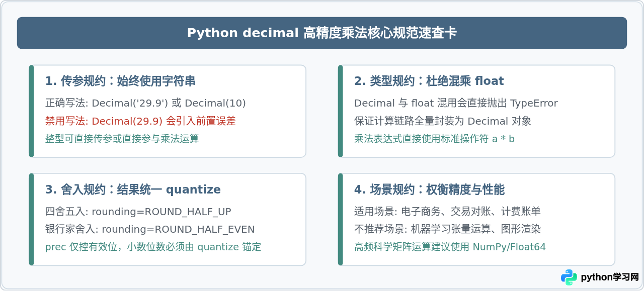Click line '四舍五入: rounding=ROUND_HALF_UP'
The width and height of the screenshot is (644, 291).
tap(138, 212)
